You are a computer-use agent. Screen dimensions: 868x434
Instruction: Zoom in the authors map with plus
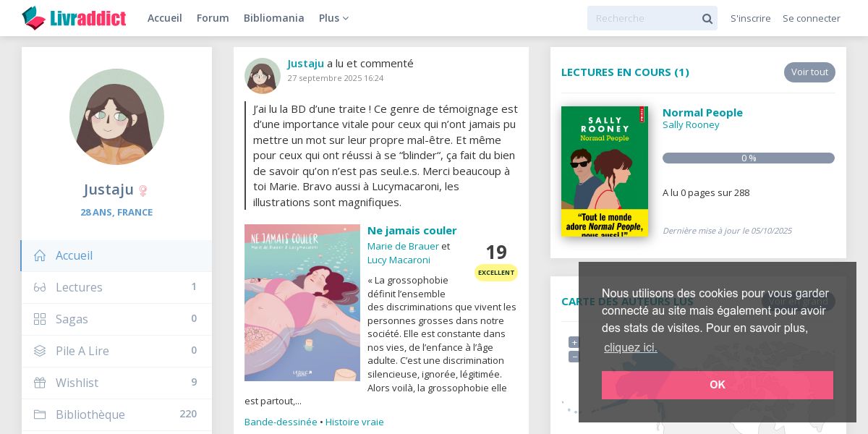point(574,343)
